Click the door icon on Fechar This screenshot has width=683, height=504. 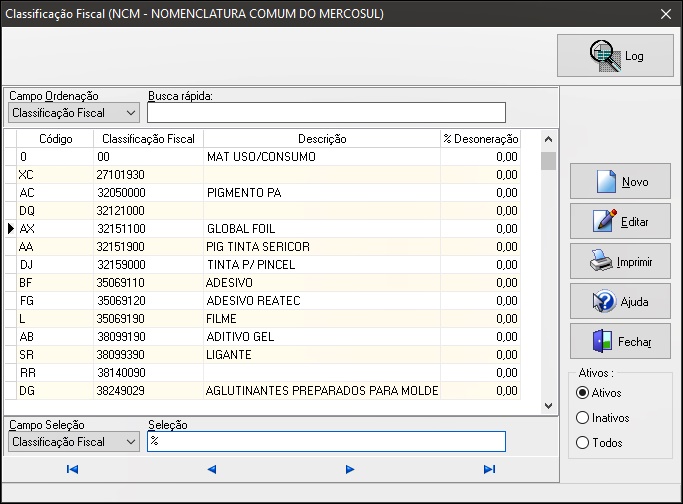[602, 341]
